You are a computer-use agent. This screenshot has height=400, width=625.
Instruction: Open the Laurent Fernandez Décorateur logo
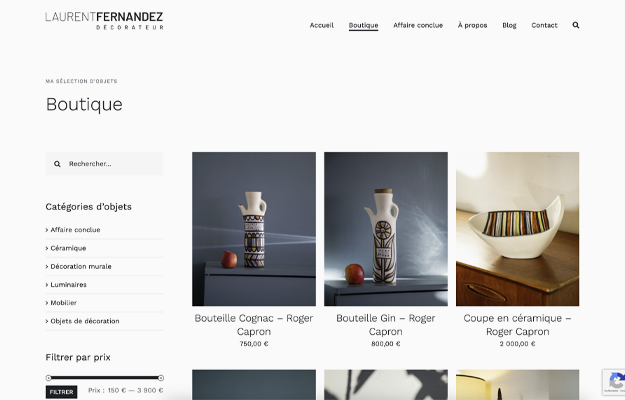pyautogui.click(x=104, y=21)
